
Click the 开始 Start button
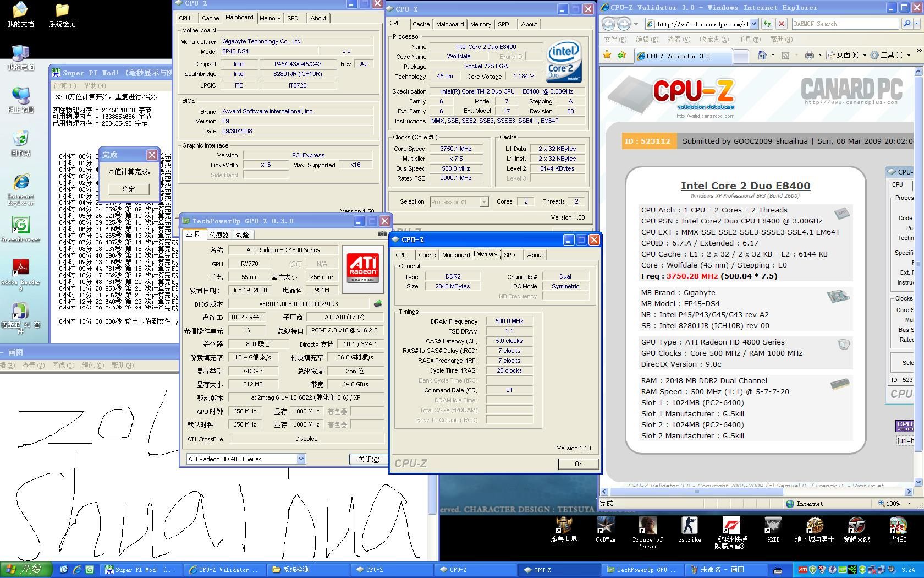tap(26, 570)
